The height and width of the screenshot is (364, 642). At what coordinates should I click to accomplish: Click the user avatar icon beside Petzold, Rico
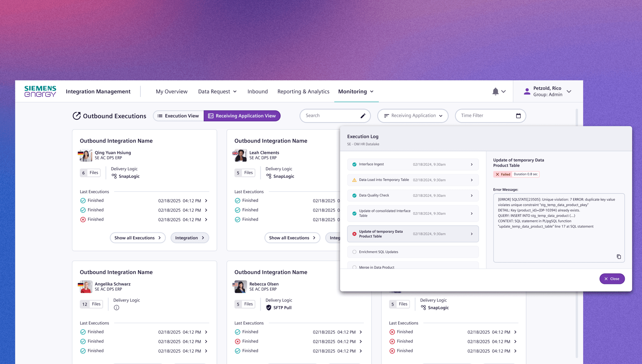coord(527,92)
